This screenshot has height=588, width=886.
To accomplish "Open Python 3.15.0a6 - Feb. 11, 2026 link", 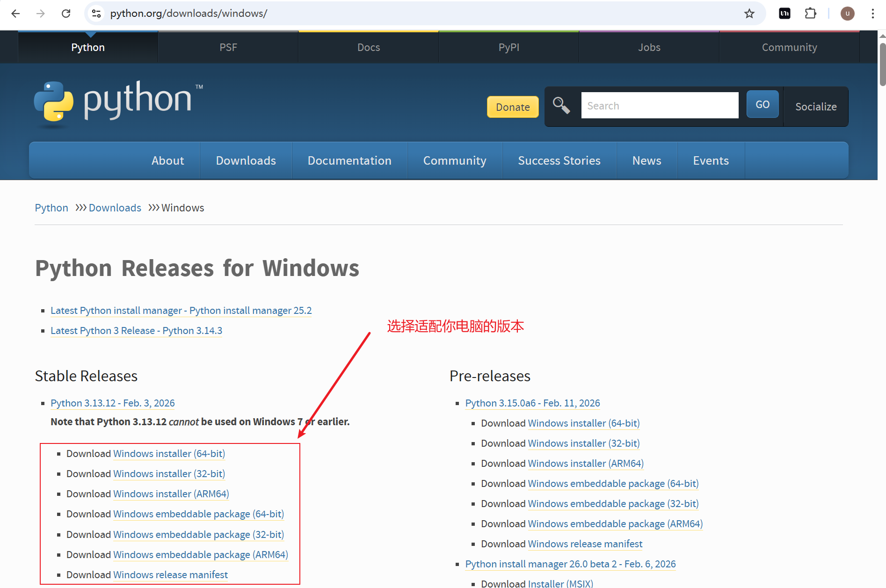I will (x=532, y=403).
